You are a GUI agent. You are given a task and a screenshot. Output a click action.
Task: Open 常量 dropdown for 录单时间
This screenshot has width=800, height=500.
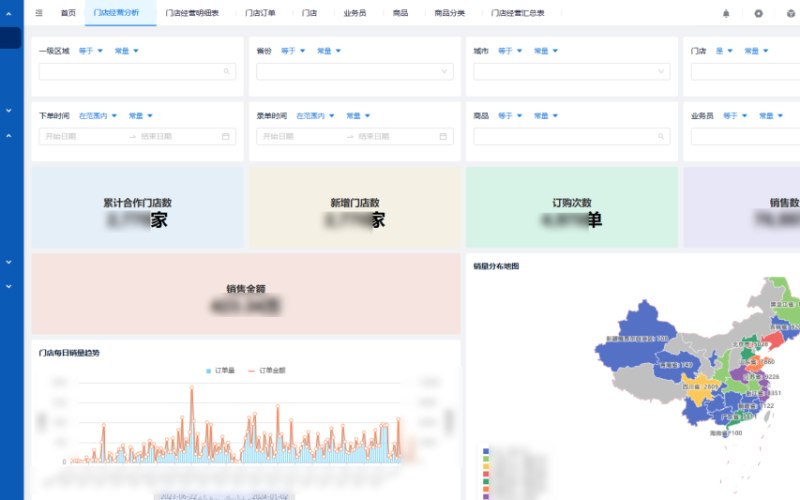point(358,116)
